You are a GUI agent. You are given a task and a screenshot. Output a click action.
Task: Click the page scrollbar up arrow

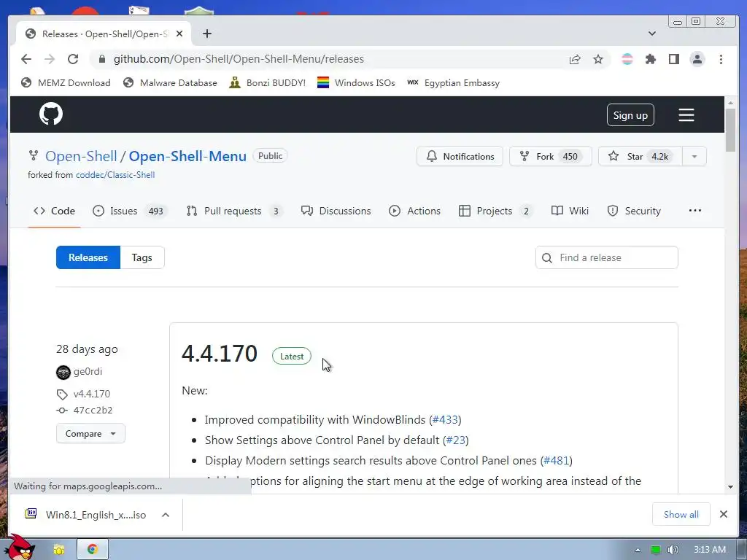731,102
